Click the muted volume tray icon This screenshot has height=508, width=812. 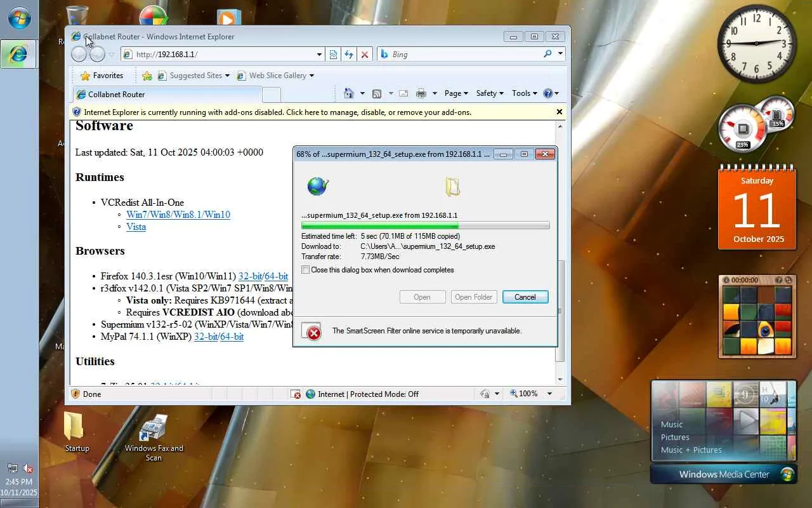[27, 469]
